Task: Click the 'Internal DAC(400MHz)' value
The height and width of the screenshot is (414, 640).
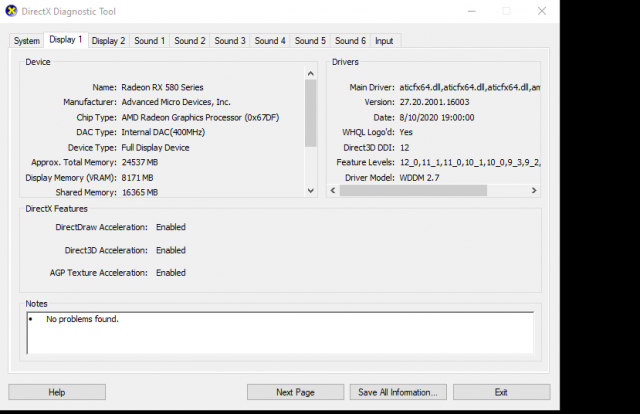Action: (163, 132)
